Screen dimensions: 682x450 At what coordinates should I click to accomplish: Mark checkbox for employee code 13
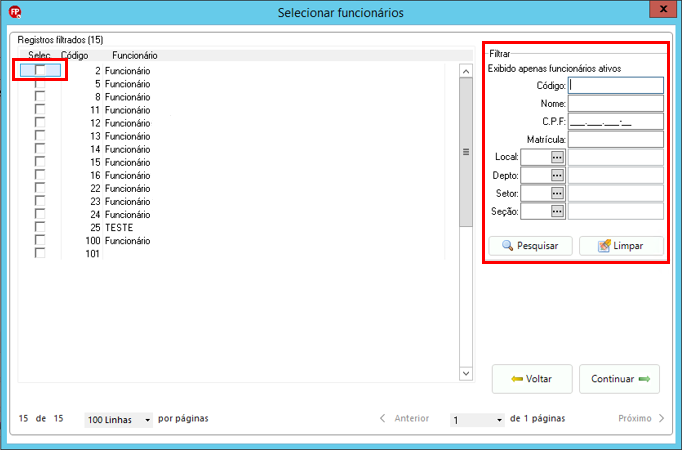pos(40,135)
